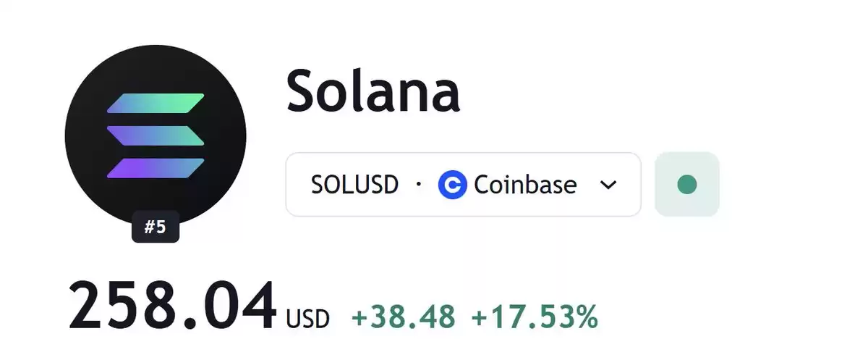This screenshot has width=868, height=339.
Task: Open the SOLUSD Coinbase symbol selector box
Action: 464,185
